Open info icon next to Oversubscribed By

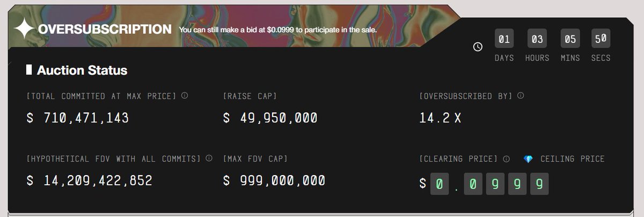point(521,96)
